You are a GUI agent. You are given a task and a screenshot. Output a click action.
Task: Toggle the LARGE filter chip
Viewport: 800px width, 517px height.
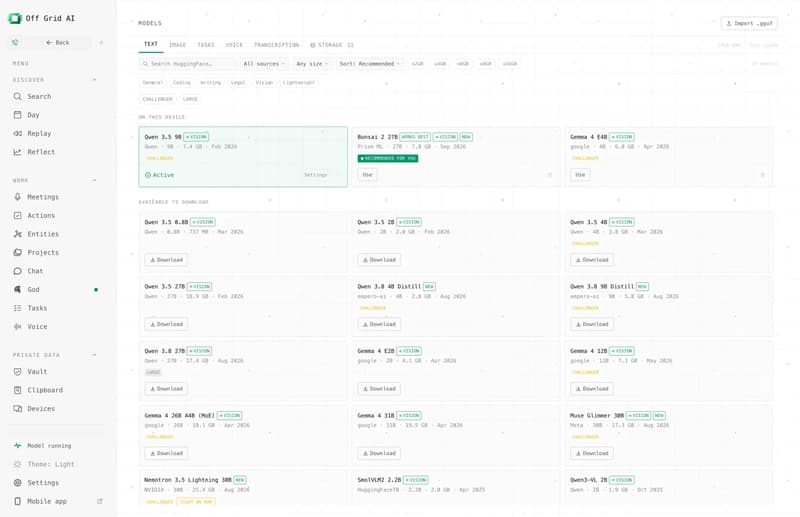(x=190, y=99)
